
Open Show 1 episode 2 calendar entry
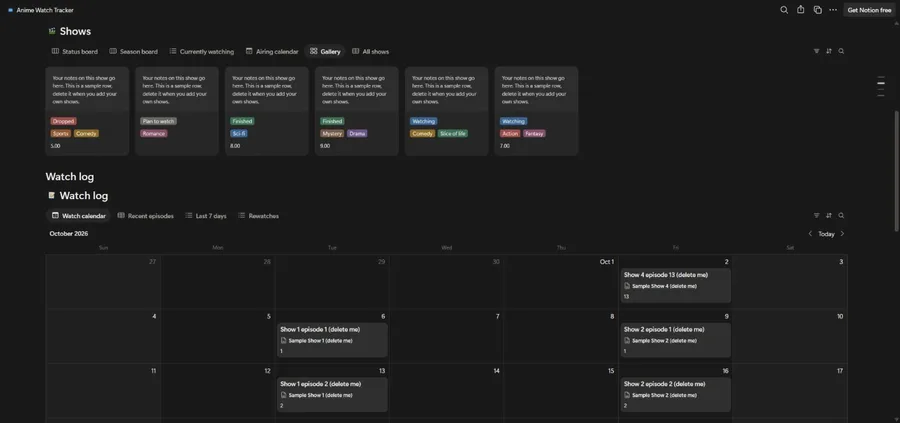point(332,394)
